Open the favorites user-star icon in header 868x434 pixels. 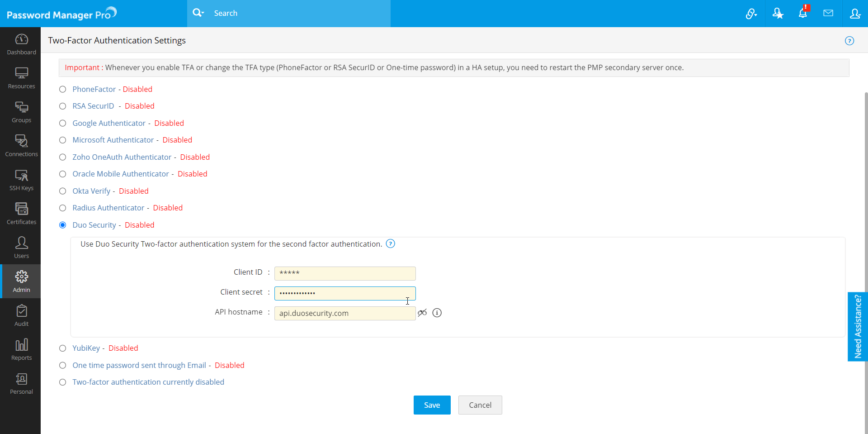click(x=778, y=14)
